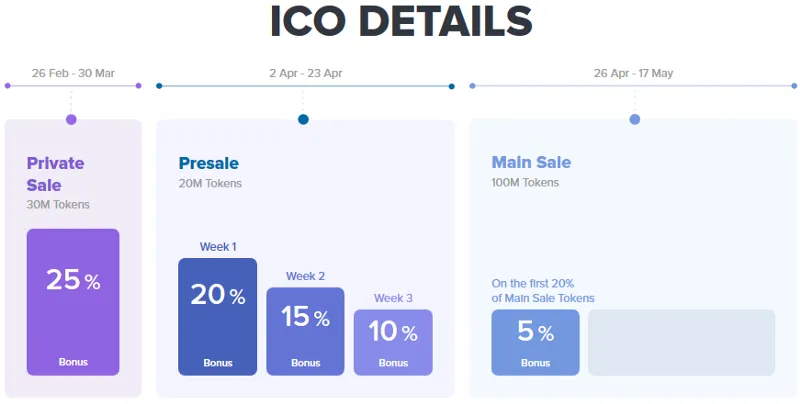Click the Main Sale heading
Image resolution: width=800 pixels, height=404 pixels.
(531, 162)
